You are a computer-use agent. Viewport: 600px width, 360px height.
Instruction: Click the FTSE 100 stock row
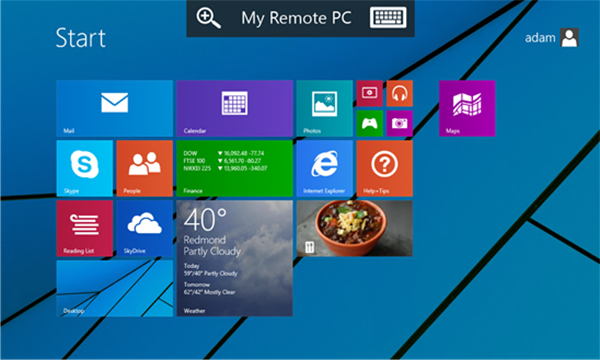[222, 161]
